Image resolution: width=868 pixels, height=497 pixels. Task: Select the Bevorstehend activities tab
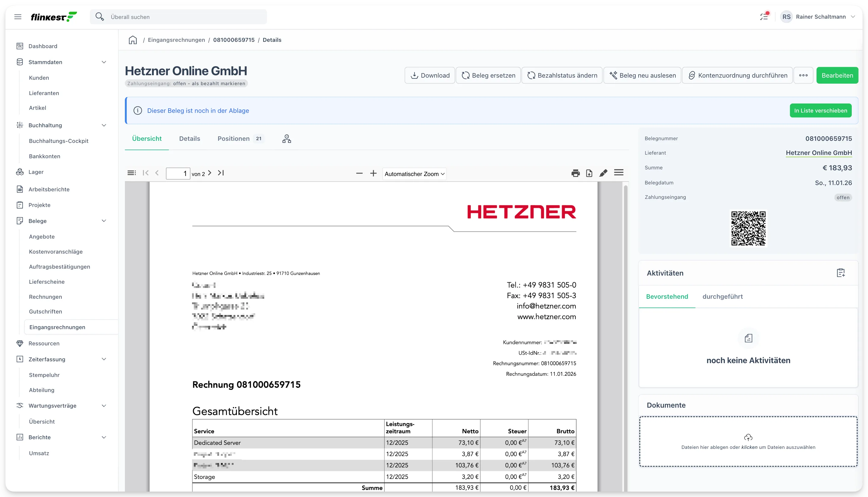pyautogui.click(x=667, y=297)
